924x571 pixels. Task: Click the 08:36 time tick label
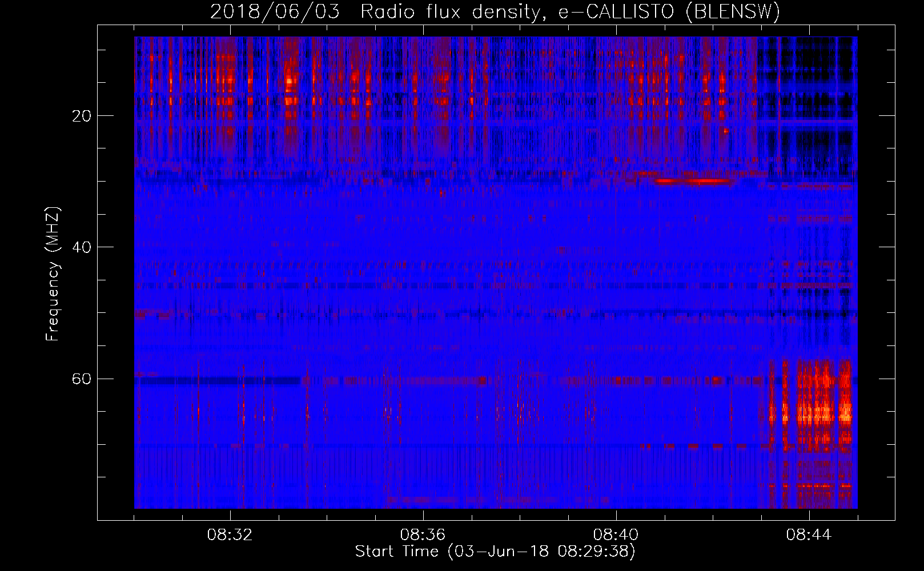(423, 535)
